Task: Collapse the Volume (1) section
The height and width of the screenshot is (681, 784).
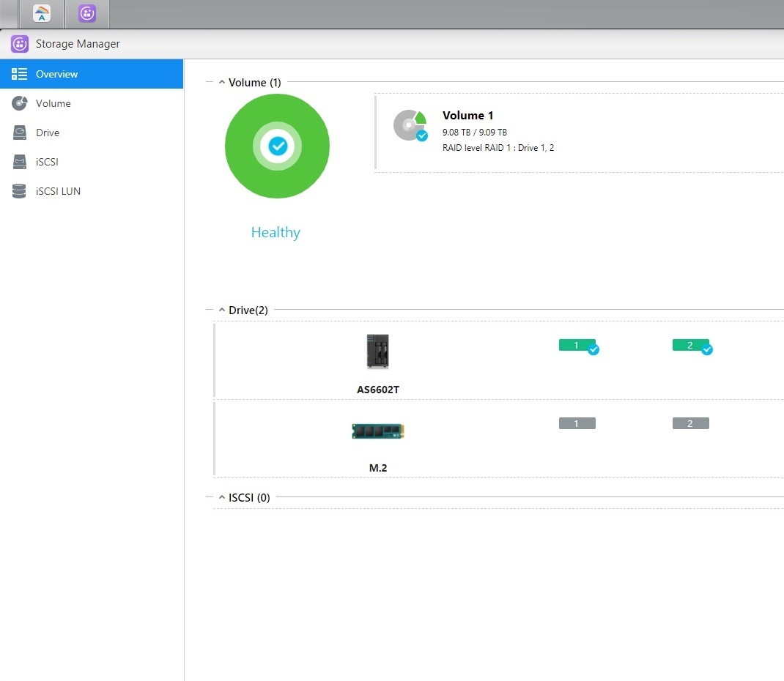Action: pos(221,82)
